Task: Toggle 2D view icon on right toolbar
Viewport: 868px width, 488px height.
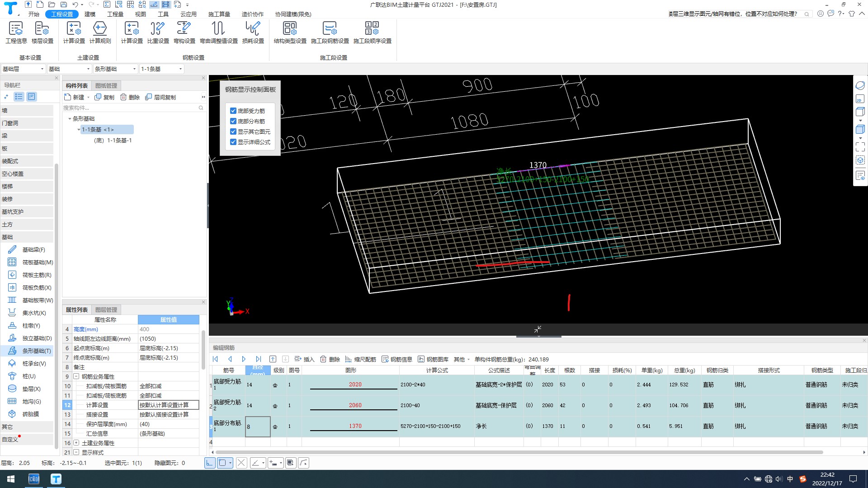Action: (x=860, y=99)
